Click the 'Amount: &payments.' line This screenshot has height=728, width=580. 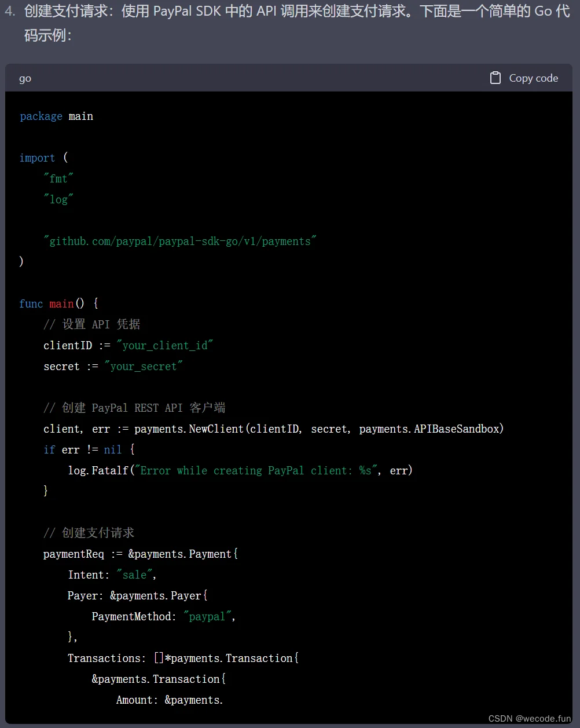[170, 700]
